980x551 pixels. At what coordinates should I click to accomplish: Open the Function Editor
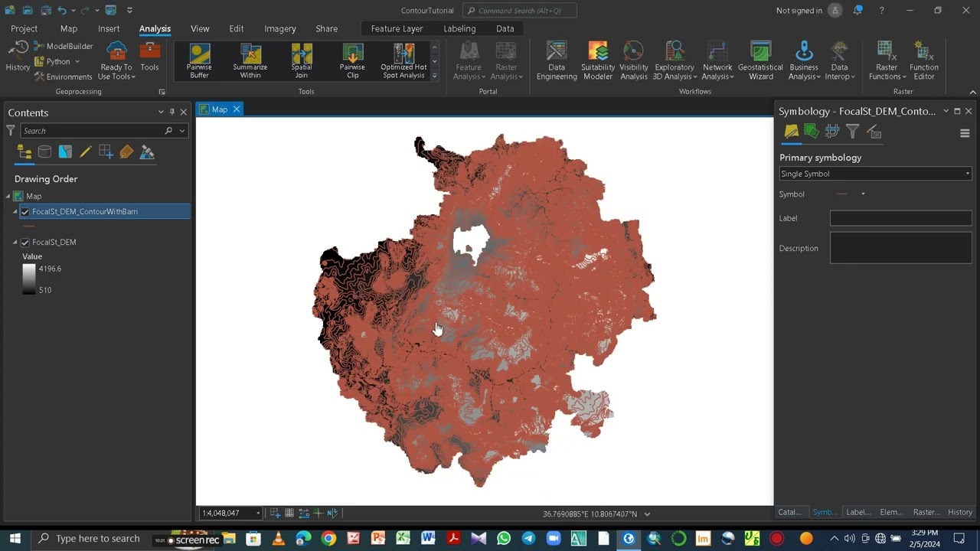pyautogui.click(x=924, y=61)
